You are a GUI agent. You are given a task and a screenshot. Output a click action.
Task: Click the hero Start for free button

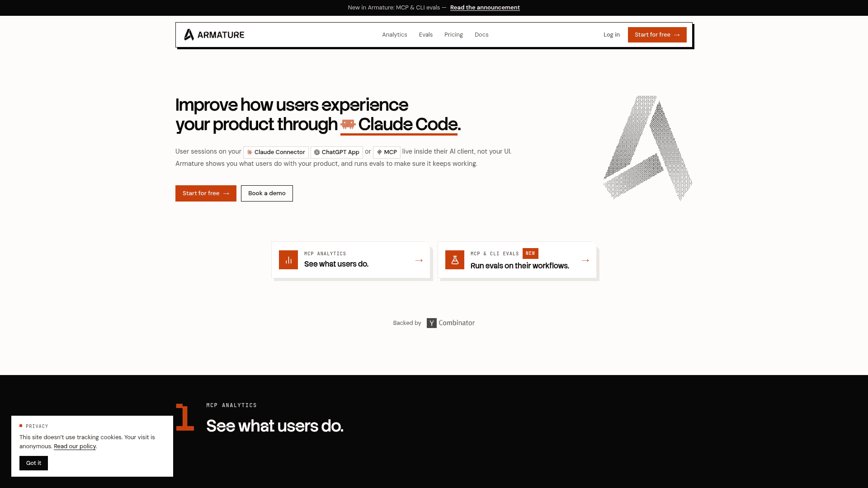(206, 193)
